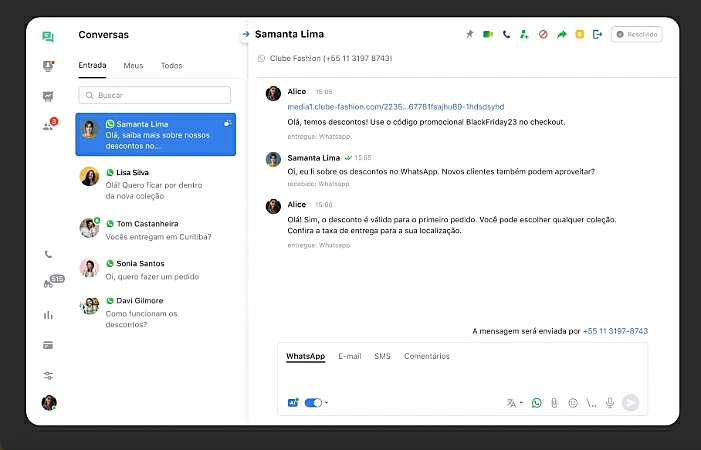
Task: Click the assign icon on Samanta Lima's row
Action: [x=228, y=123]
